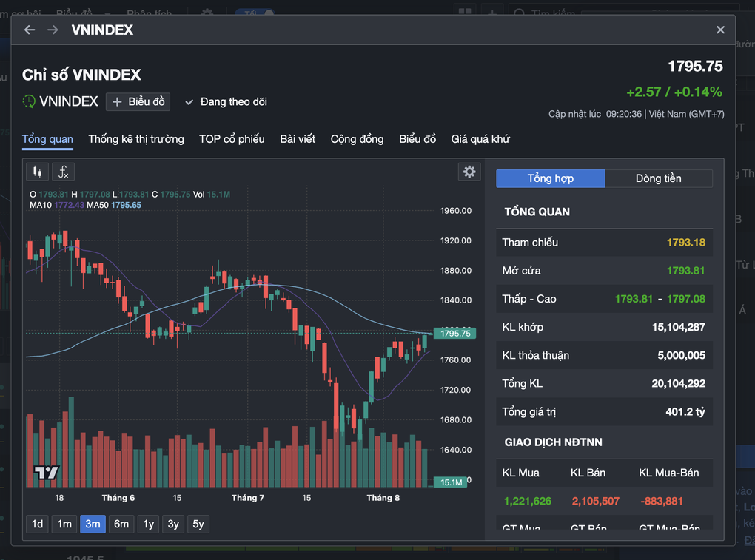Click the Tổng KL value 20,104,292

679,383
